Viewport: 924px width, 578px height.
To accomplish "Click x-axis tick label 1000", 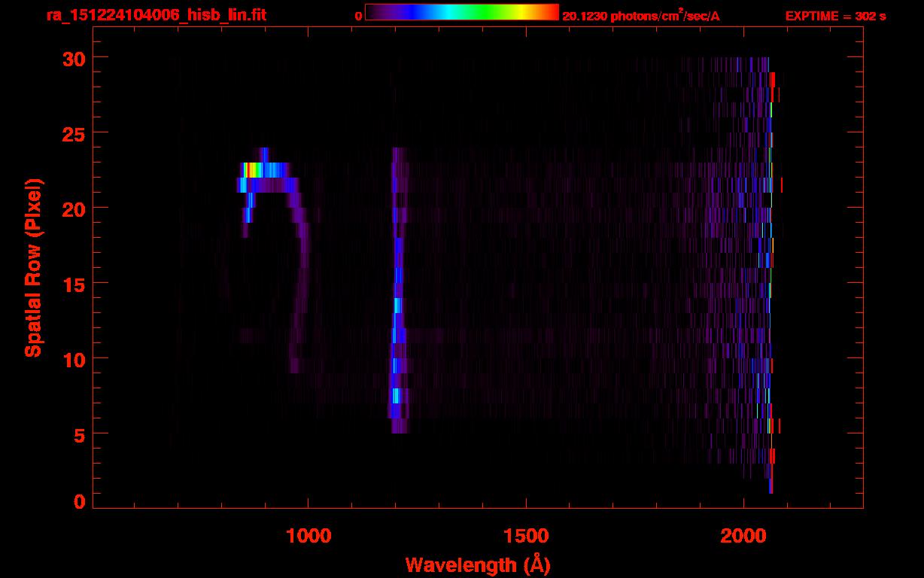I will point(309,534).
